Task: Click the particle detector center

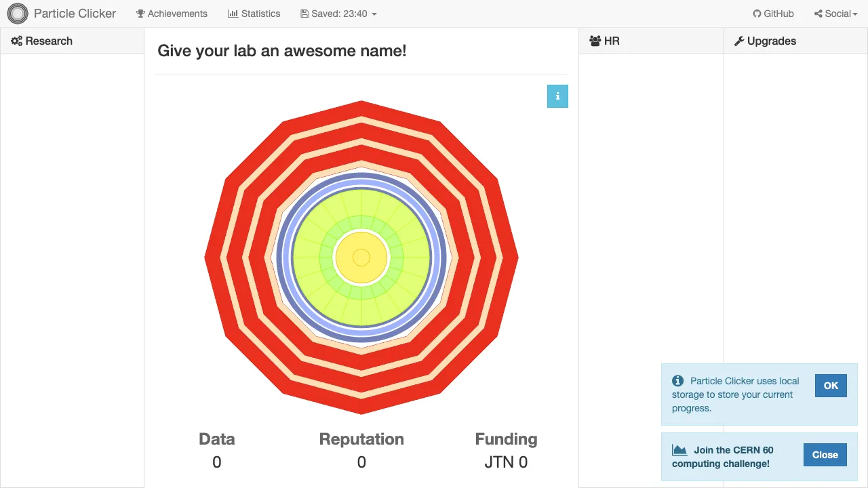Action: (361, 258)
